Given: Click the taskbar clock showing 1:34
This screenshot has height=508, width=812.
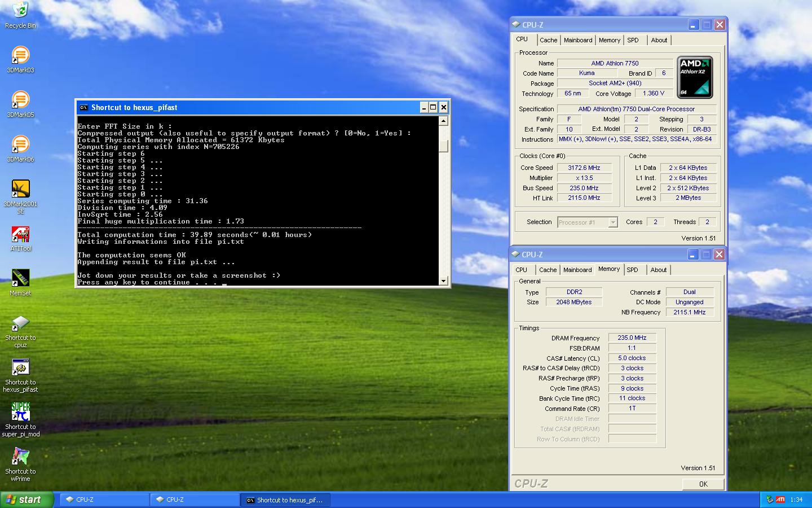Looking at the screenshot, I should tap(796, 500).
